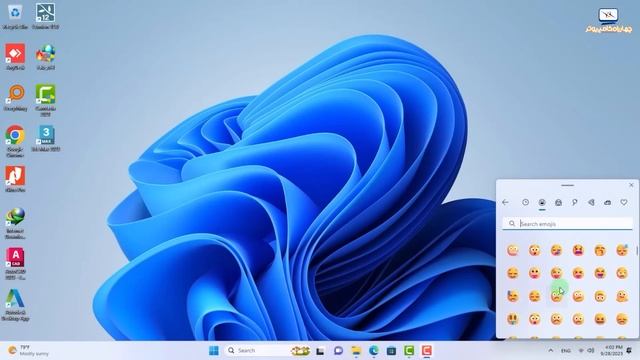
Task: Open the volume control in the tray
Action: [x=591, y=351]
